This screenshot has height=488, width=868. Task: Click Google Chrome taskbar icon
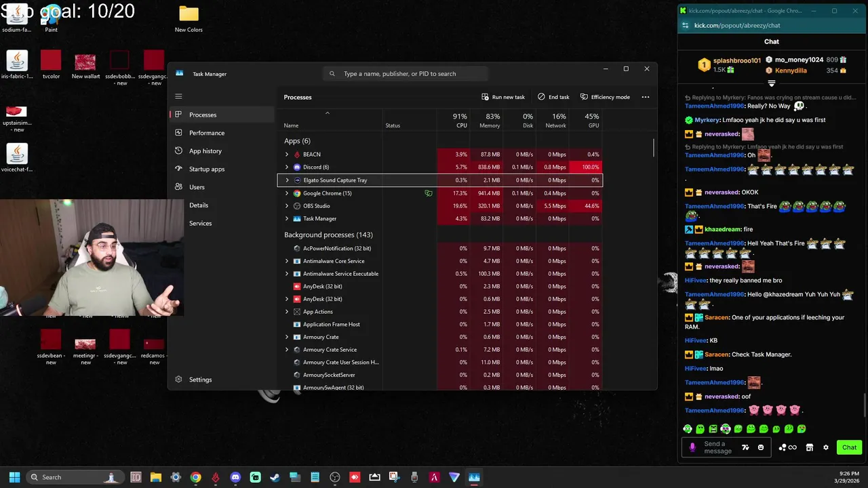(195, 477)
